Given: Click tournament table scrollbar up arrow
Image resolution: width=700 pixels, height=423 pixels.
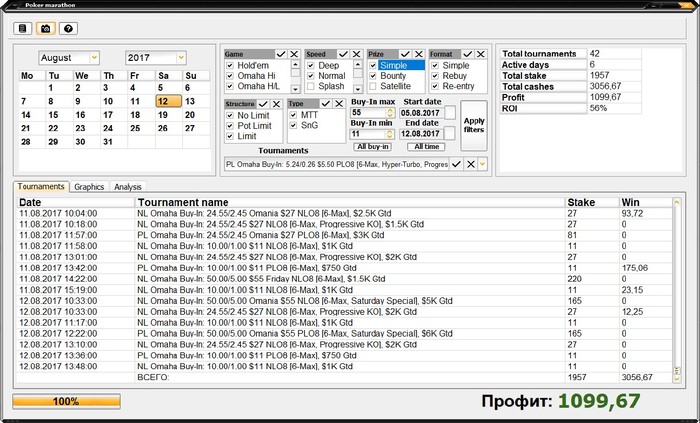Looking at the screenshot, I should [x=676, y=202].
